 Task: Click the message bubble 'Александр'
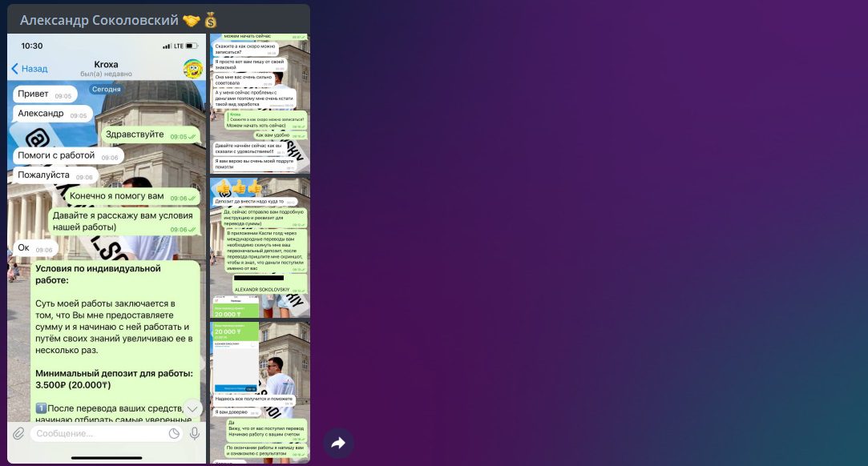click(x=53, y=114)
